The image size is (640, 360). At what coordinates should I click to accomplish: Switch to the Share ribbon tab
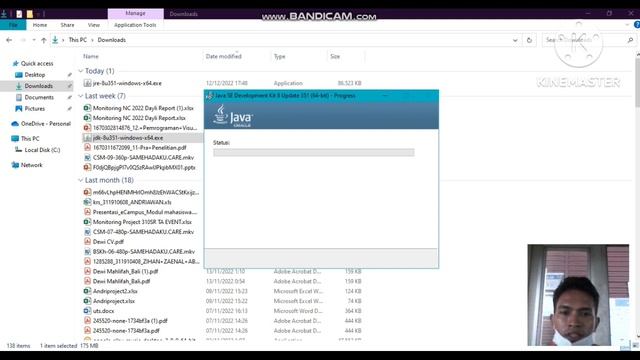(x=67, y=25)
